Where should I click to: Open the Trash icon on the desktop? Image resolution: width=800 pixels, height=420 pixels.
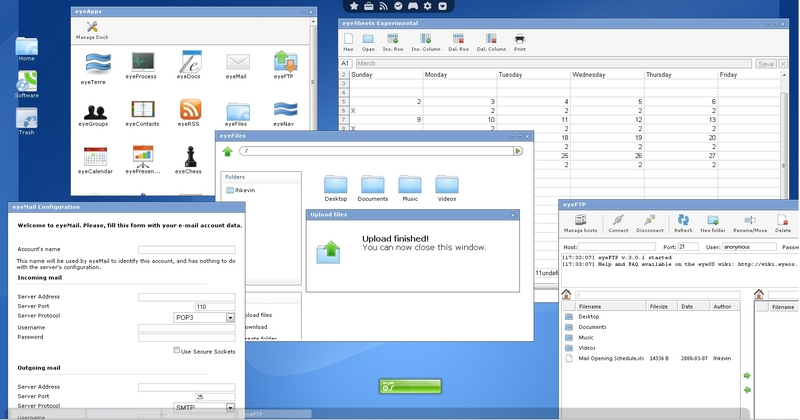27,120
